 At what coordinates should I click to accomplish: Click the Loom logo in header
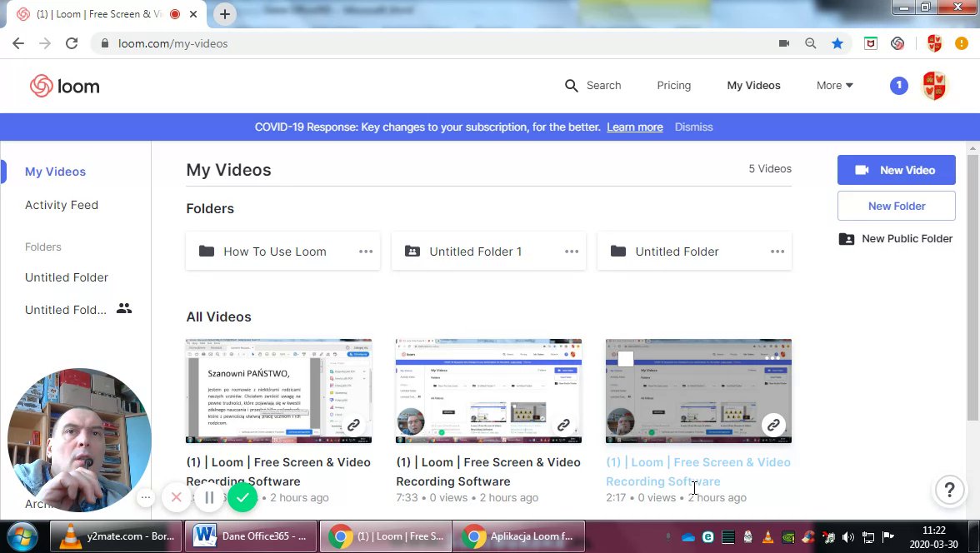(x=64, y=87)
